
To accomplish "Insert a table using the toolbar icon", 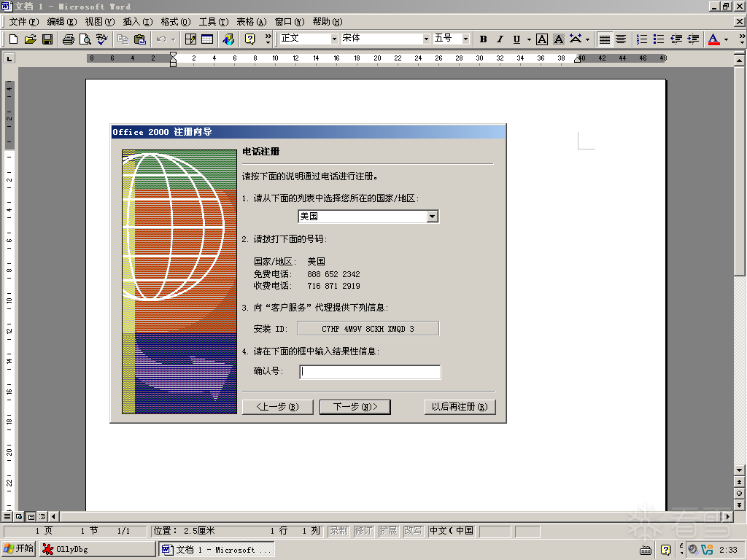I will click(x=207, y=39).
